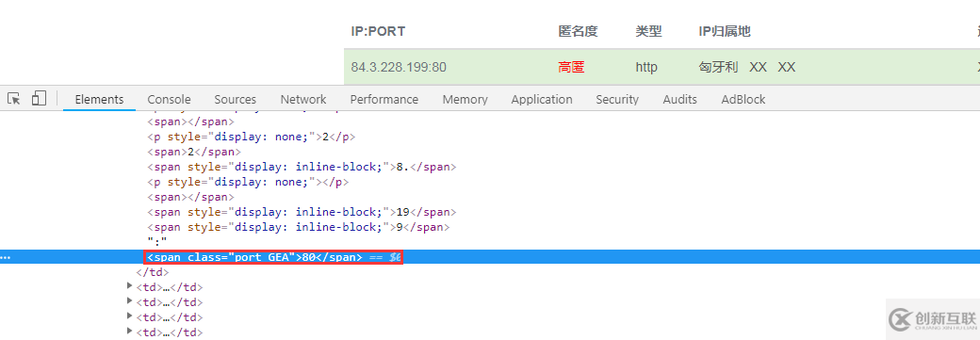The height and width of the screenshot is (340, 980).
Task: Expand the second collapsed td node
Action: point(130,301)
